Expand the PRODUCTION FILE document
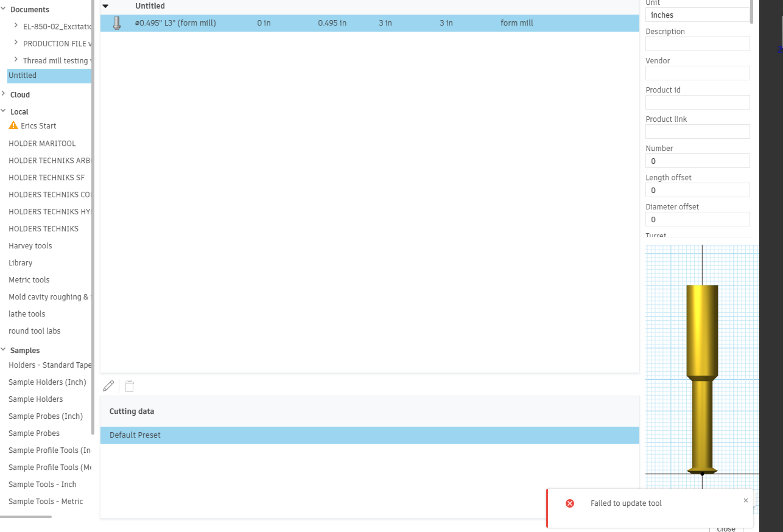 pyautogui.click(x=16, y=43)
